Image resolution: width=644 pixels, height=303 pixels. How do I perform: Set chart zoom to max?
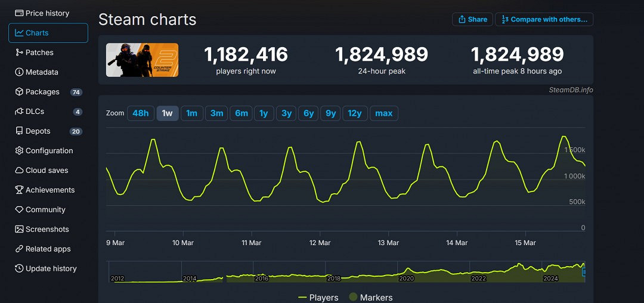tap(383, 113)
